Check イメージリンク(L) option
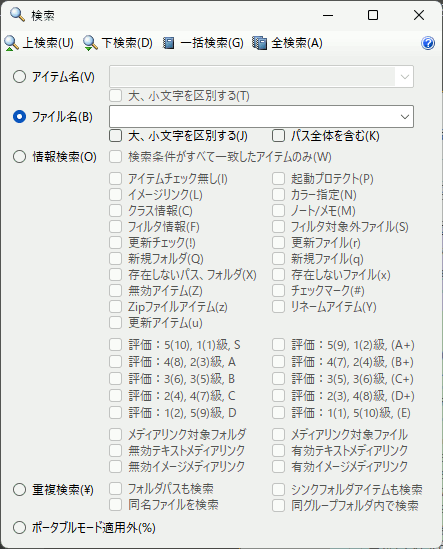 click(116, 195)
